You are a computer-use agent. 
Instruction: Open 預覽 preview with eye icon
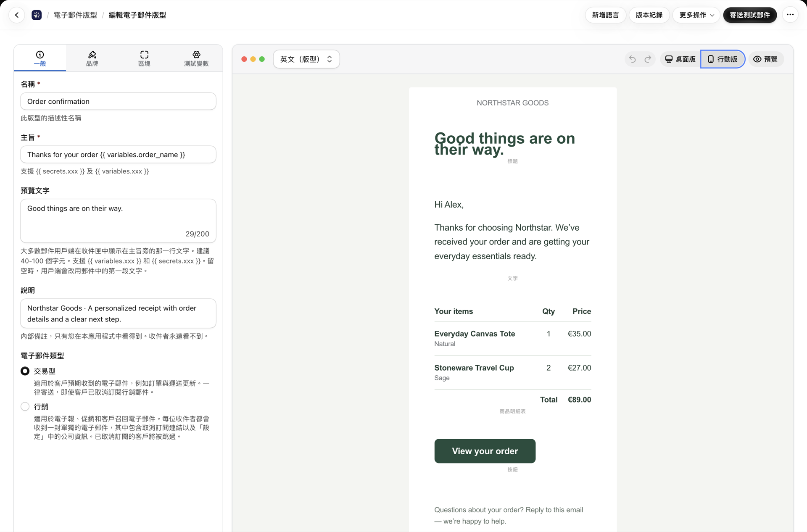click(766, 59)
